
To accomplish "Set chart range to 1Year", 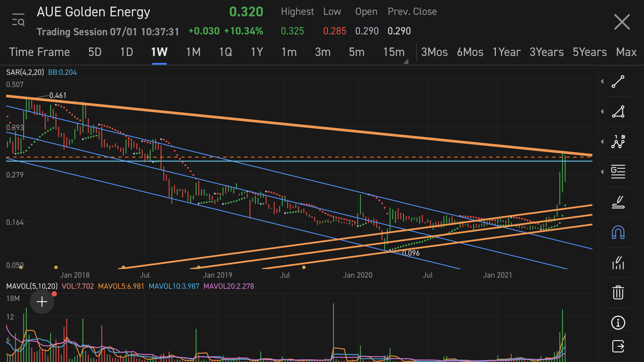I will coord(506,52).
